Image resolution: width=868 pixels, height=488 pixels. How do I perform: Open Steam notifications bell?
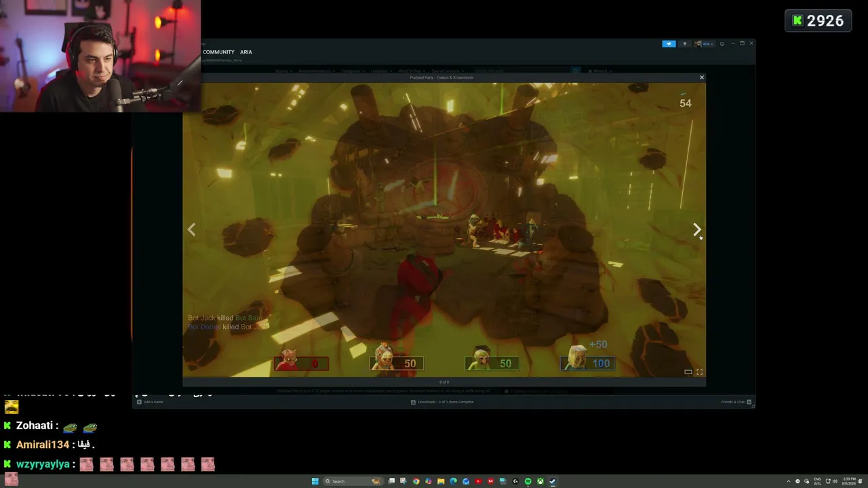click(684, 44)
